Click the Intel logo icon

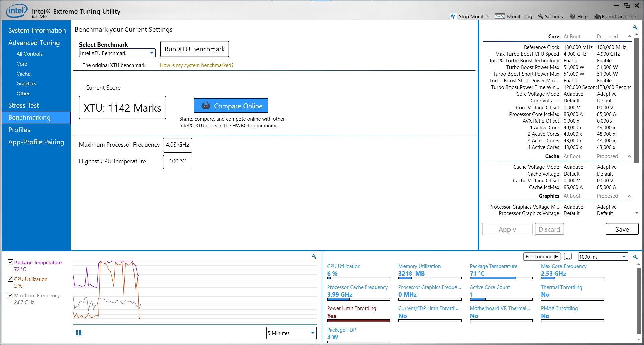(x=16, y=11)
